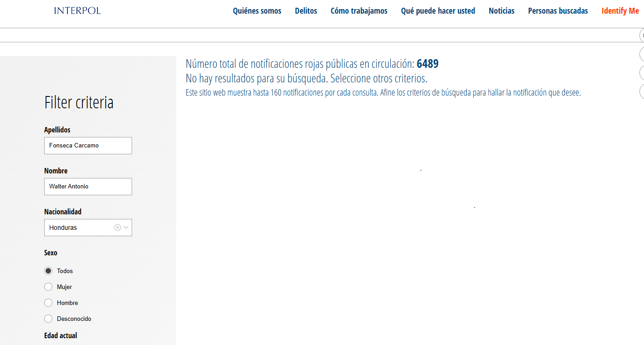
Task: Click the topmost round button on right edge
Action: 642,36
